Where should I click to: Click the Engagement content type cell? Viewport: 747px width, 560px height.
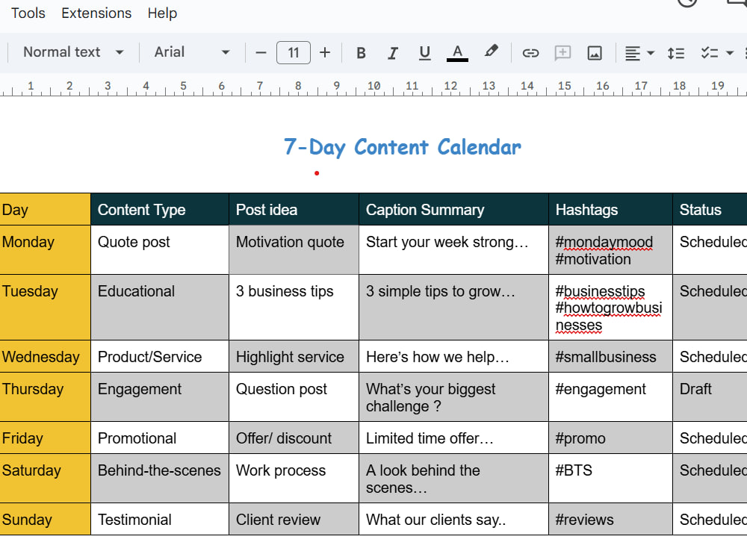pyautogui.click(x=160, y=397)
